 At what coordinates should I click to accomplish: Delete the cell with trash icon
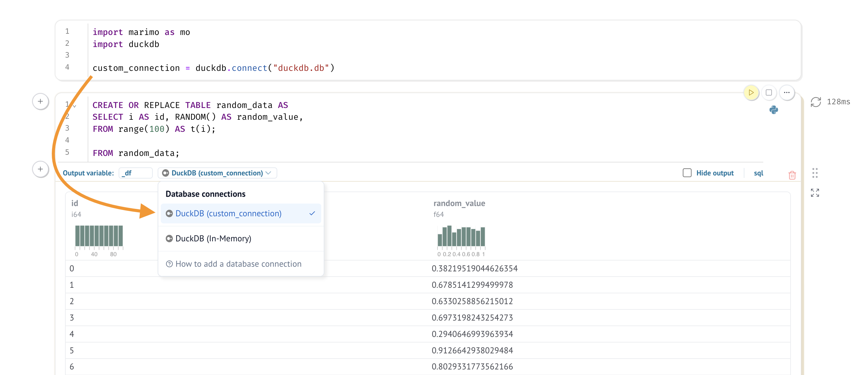[792, 175]
